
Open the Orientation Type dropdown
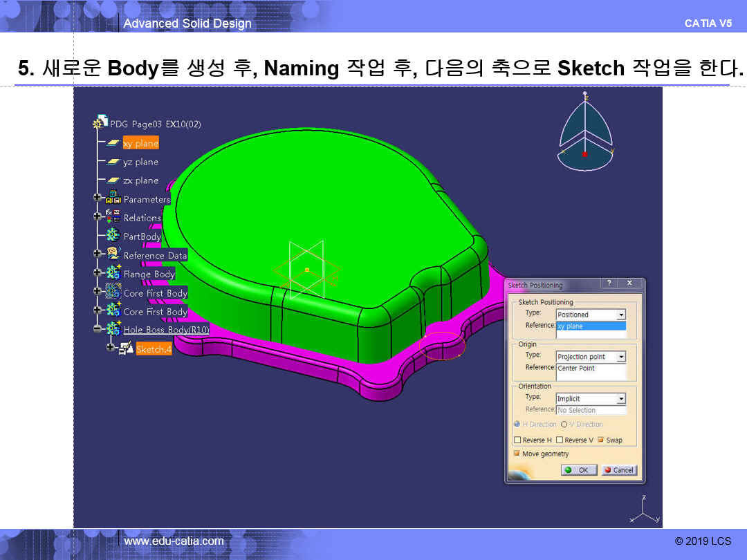pos(620,399)
